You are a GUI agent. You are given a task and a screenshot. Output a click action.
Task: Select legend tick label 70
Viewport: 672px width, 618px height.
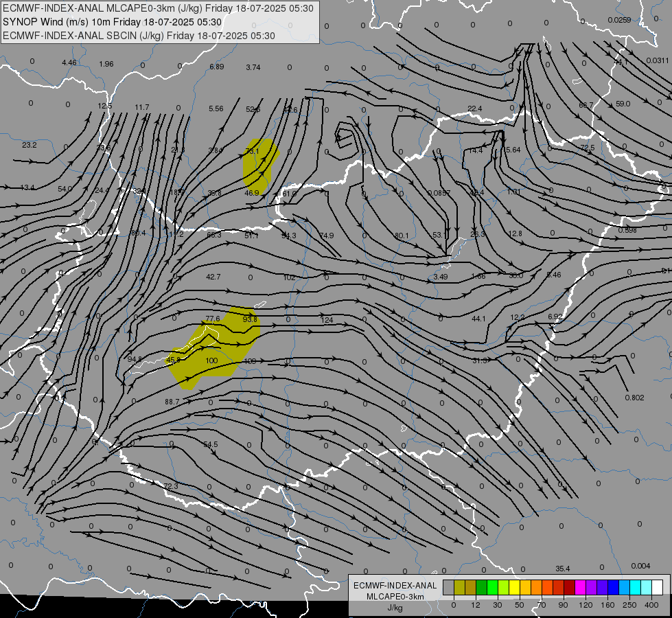coord(542,605)
